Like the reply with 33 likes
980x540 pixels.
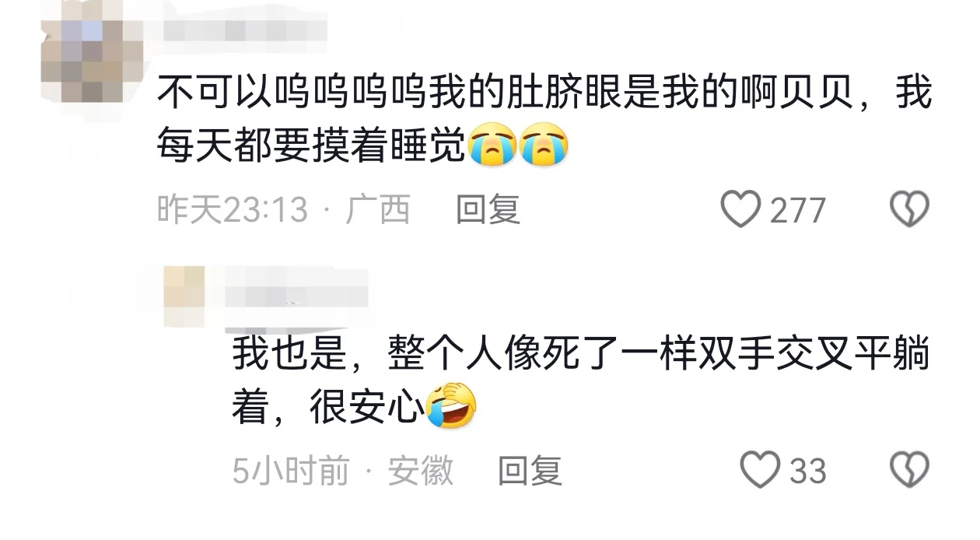760,470
